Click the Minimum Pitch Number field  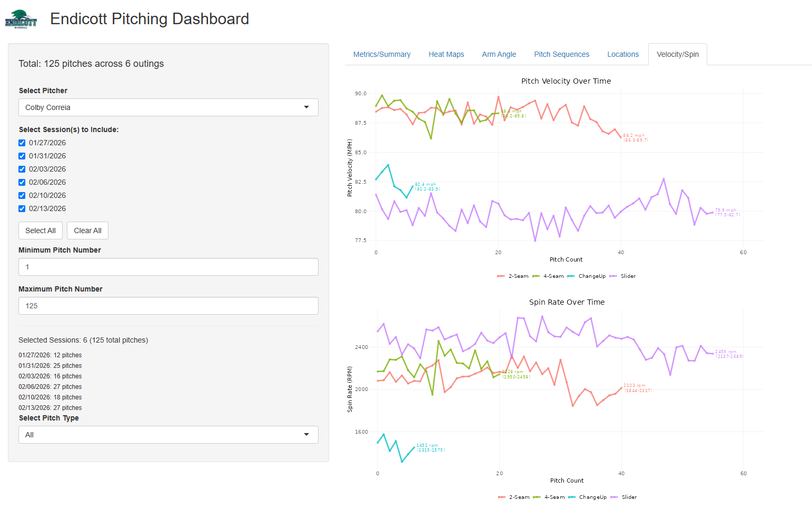(169, 267)
